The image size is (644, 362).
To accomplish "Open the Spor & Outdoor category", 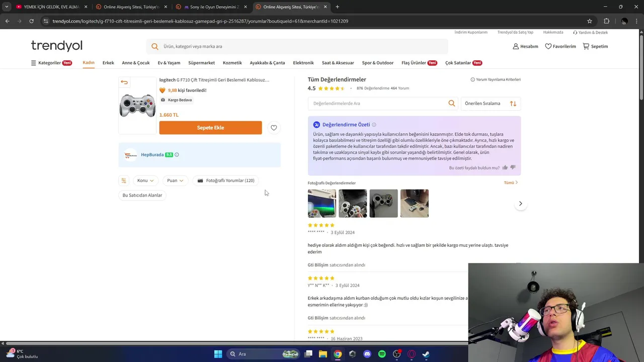I will [378, 63].
